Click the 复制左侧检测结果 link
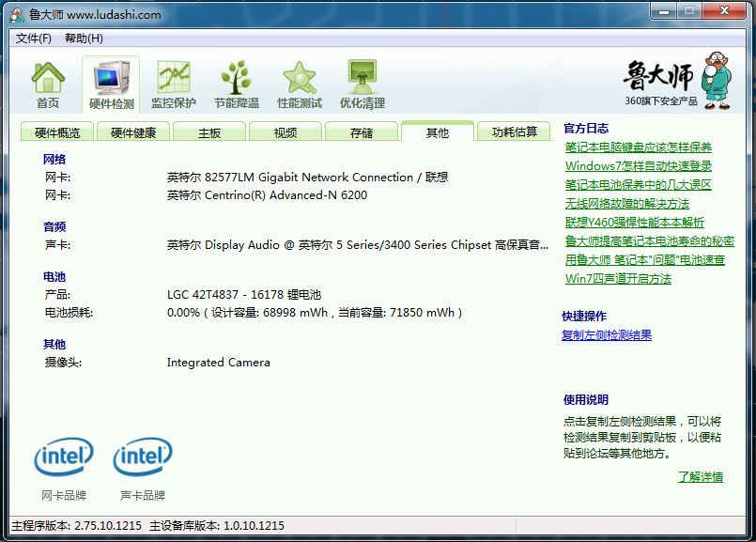This screenshot has height=542, width=756. click(x=607, y=335)
